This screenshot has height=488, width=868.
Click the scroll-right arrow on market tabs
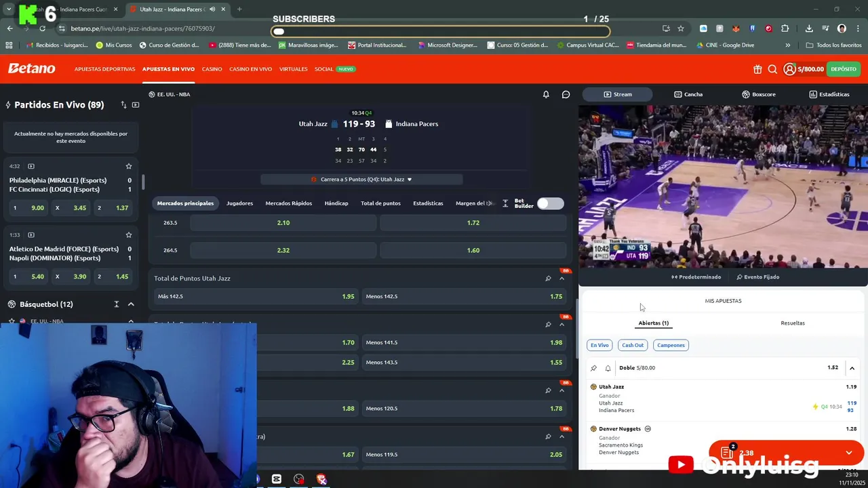pyautogui.click(x=490, y=203)
